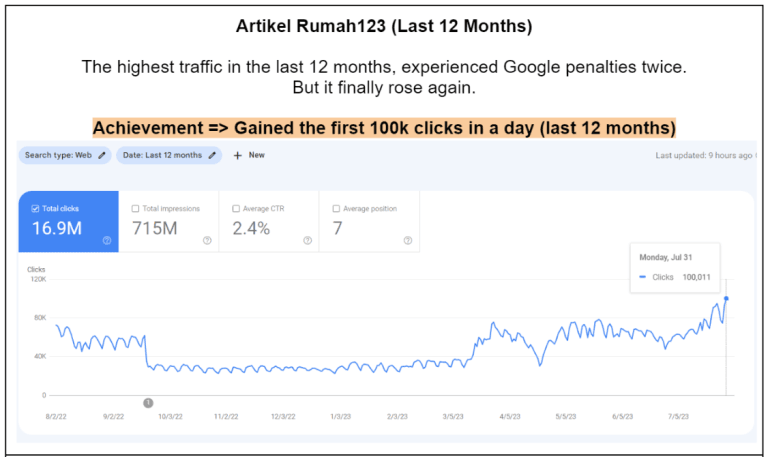Screen dimensions: 768x457
Task: Edit the Search type: Web filter pencil
Action: (x=102, y=155)
